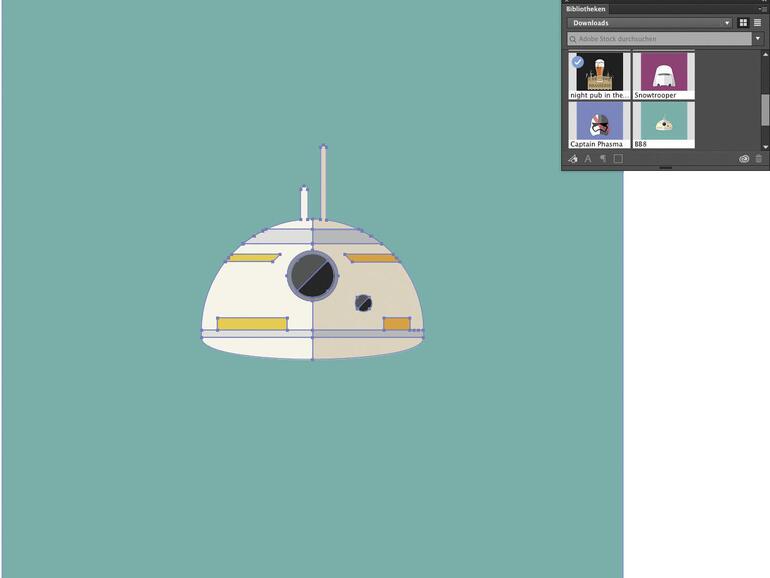Open the Downloads library dropdown
This screenshot has height=578, width=770.
(650, 23)
